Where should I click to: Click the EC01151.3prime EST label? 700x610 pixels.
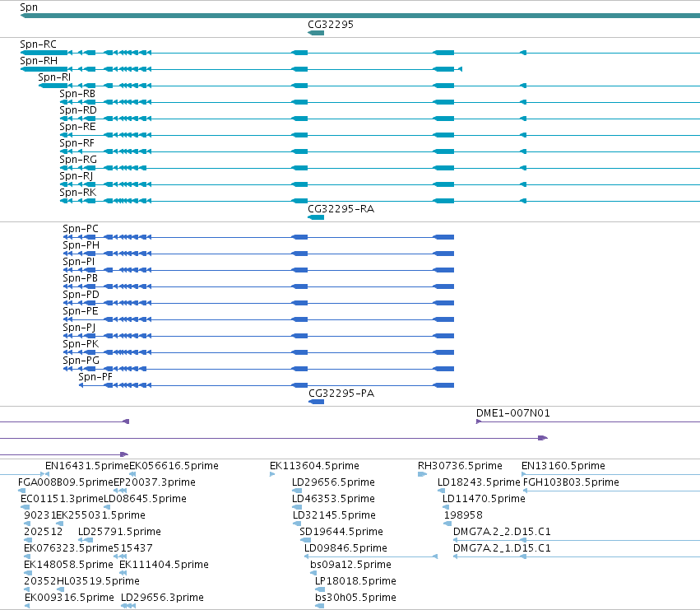pos(62,499)
